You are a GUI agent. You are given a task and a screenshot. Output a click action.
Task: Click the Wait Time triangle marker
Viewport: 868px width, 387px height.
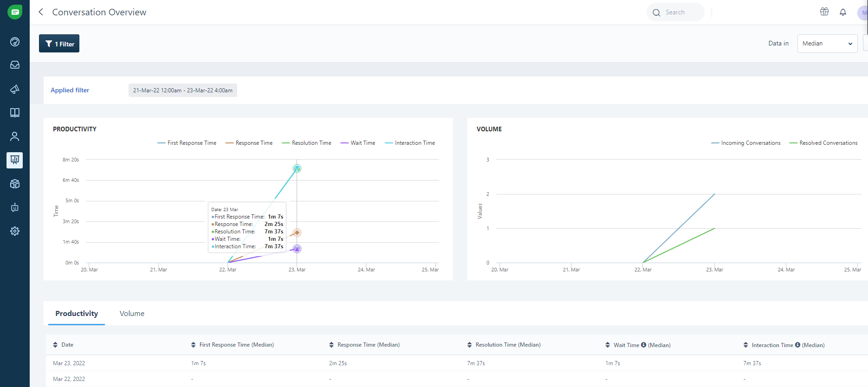click(x=297, y=249)
